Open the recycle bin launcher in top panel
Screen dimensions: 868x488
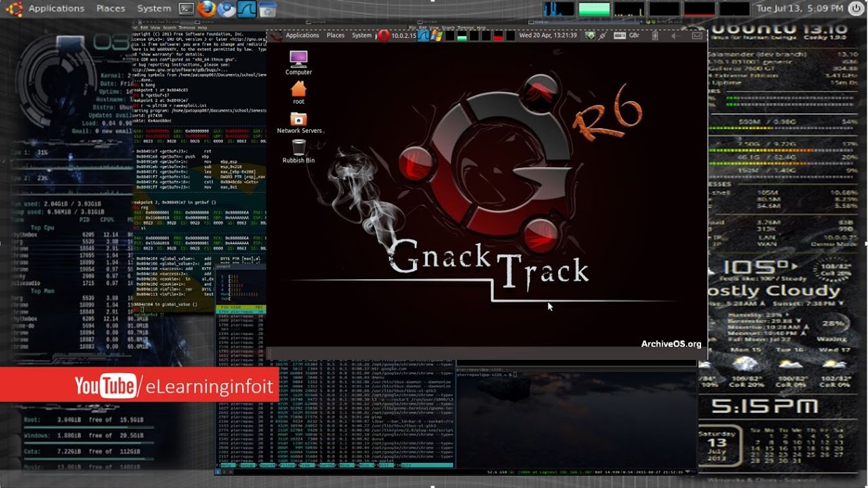click(x=268, y=9)
